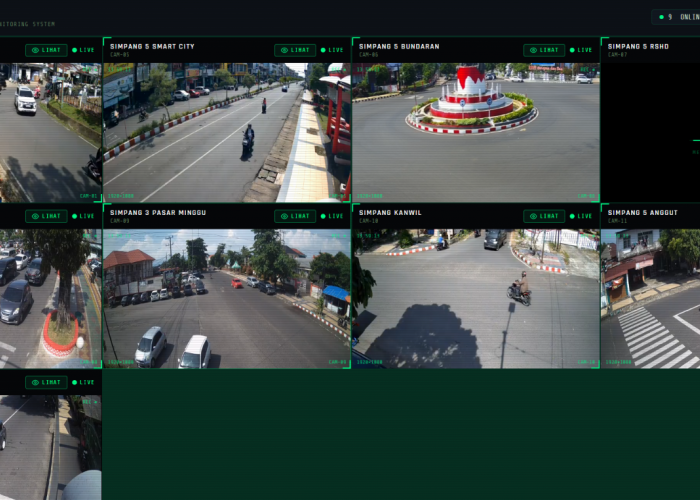Select the blank Simpang 5 RSHD feed

click(650, 133)
